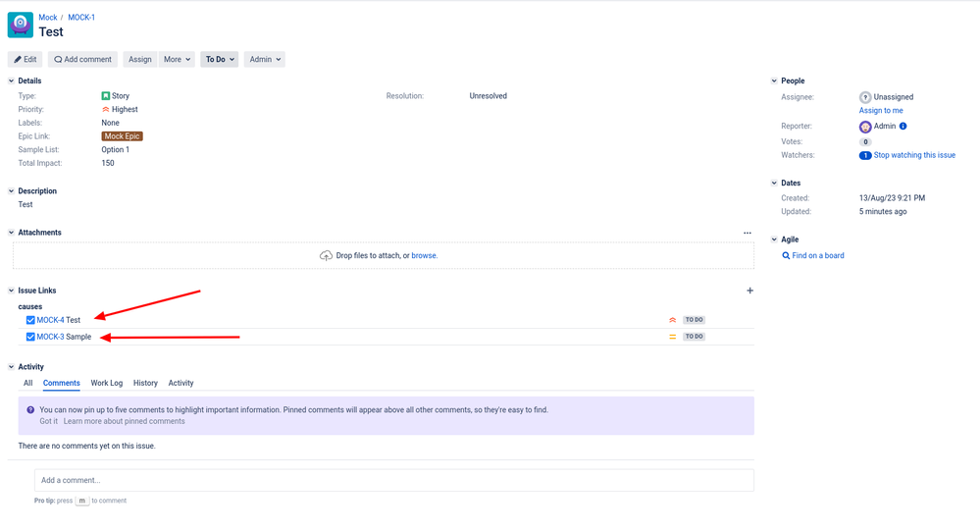Collapse the Attachments section
This screenshot has width=980, height=531.
tap(11, 232)
